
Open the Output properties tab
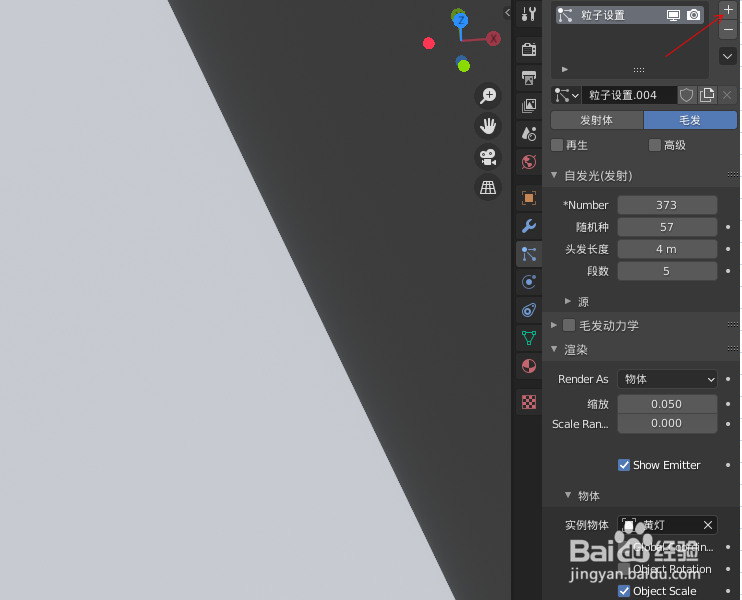[x=529, y=77]
